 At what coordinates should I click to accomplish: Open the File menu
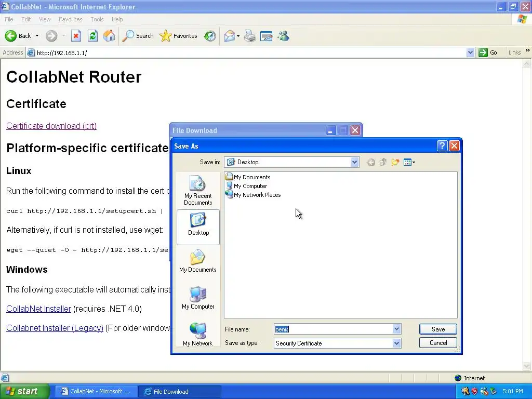pyautogui.click(x=9, y=19)
